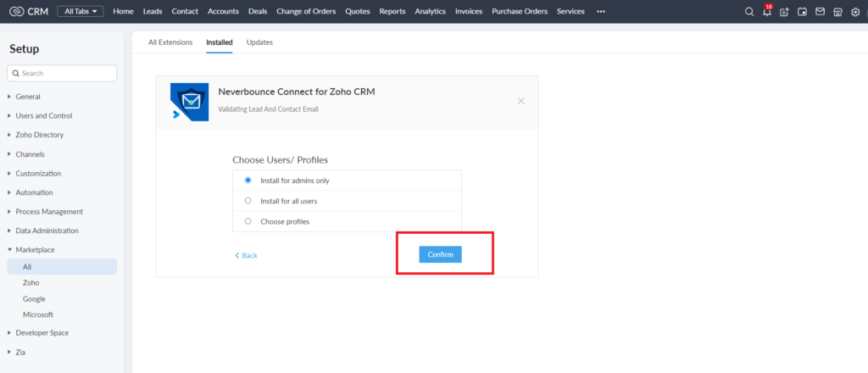Screen dimensions: 868x373
Task: Open the All Tabs dropdown
Action: coord(81,11)
